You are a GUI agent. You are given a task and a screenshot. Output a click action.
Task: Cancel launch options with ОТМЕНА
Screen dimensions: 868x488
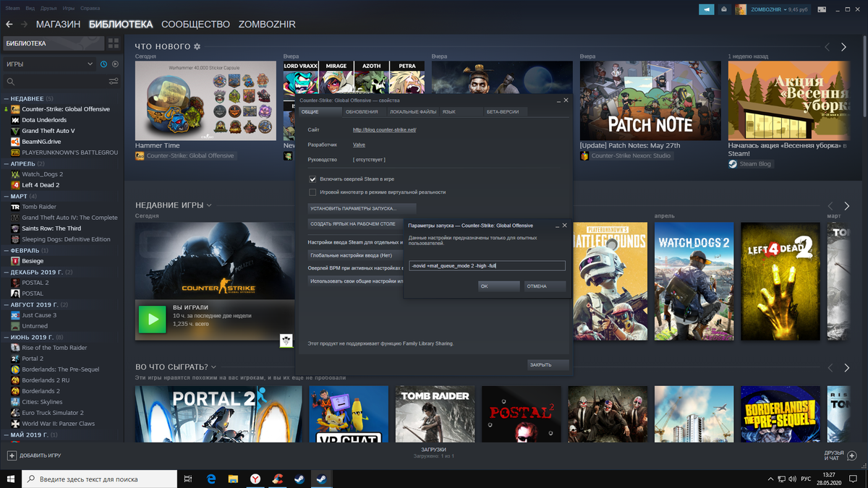(x=545, y=286)
